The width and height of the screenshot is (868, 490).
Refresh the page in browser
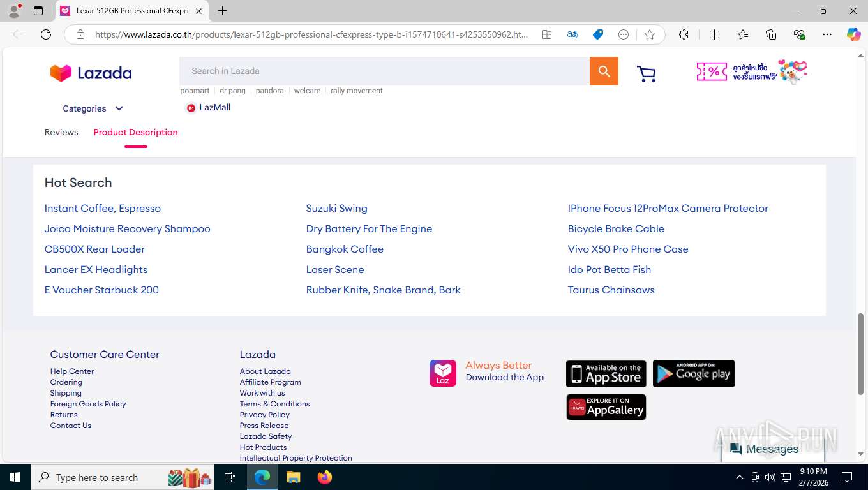46,34
